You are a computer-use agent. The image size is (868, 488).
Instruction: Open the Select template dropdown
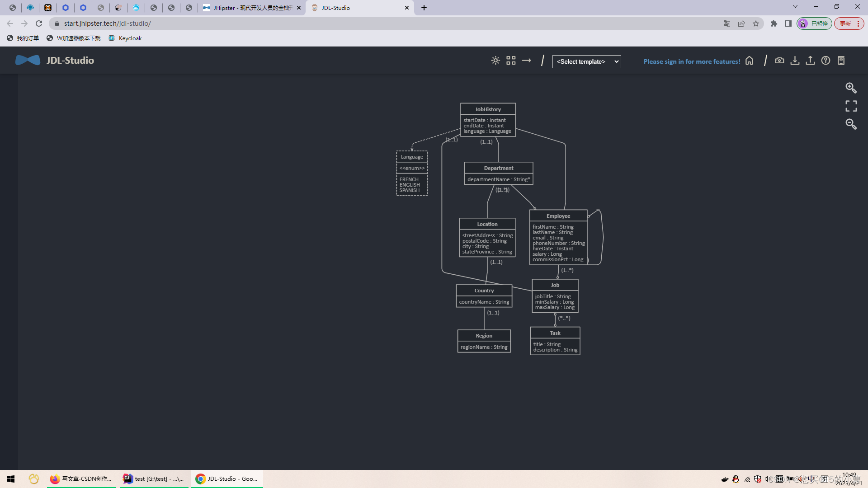click(586, 61)
